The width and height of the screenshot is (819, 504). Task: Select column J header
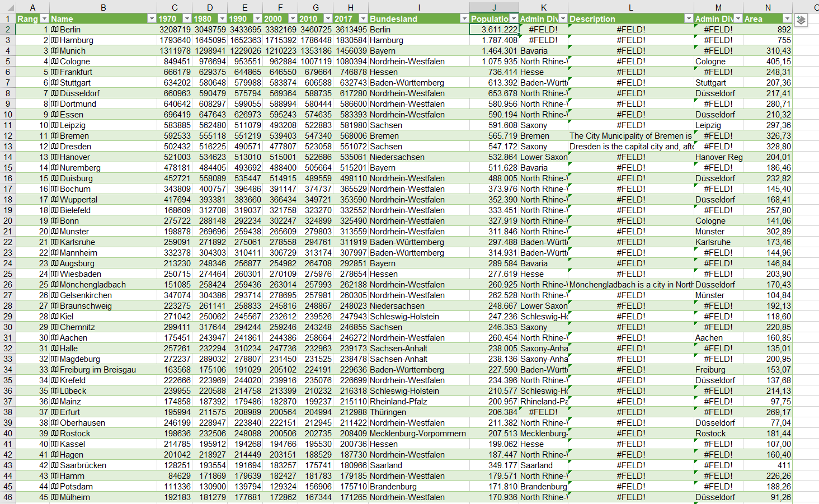[x=494, y=7]
